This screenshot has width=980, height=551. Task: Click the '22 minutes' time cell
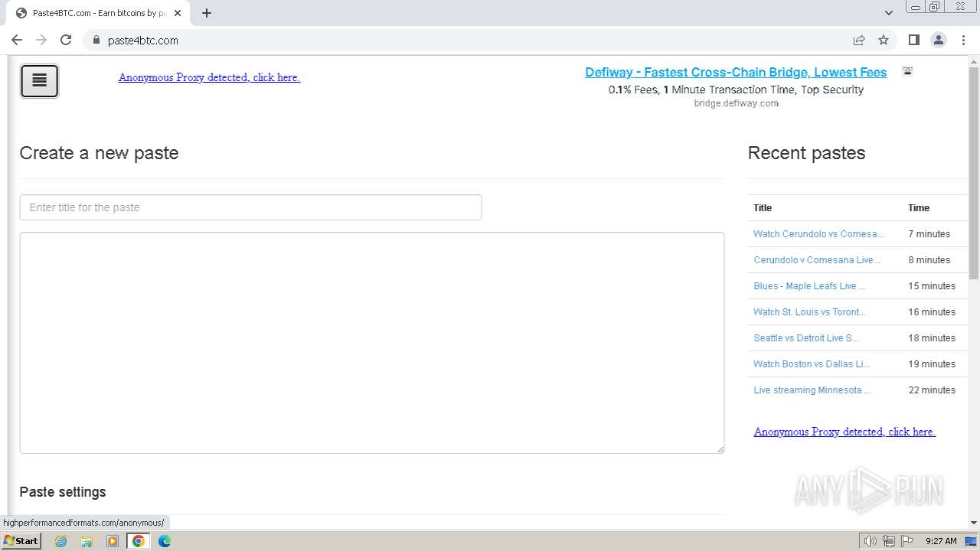[x=932, y=390]
